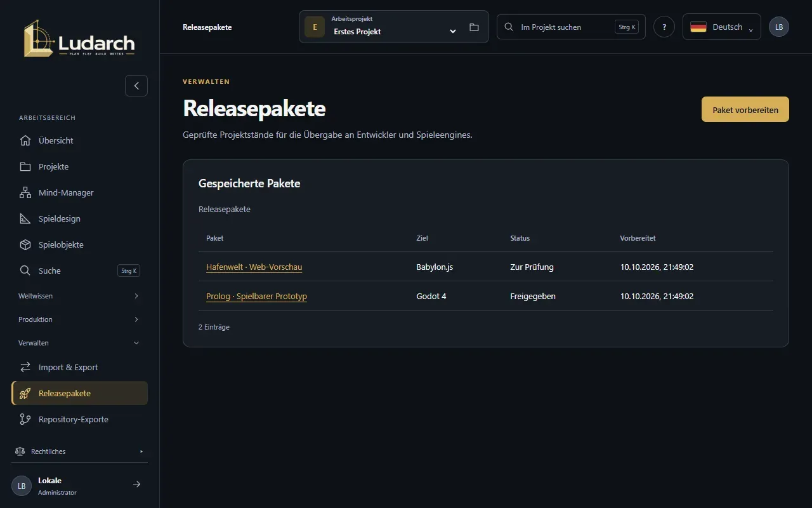Expand the Weltwissen section
Image resolution: width=812 pixels, height=508 pixels.
click(79, 296)
